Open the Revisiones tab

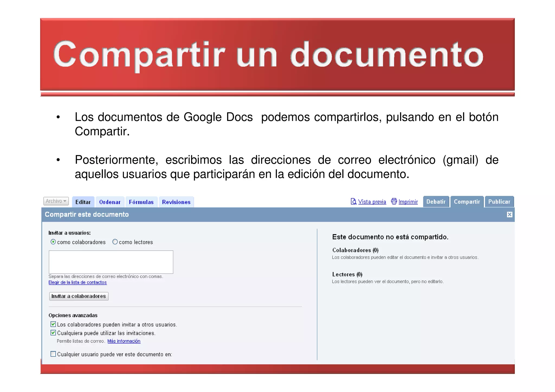tap(176, 202)
